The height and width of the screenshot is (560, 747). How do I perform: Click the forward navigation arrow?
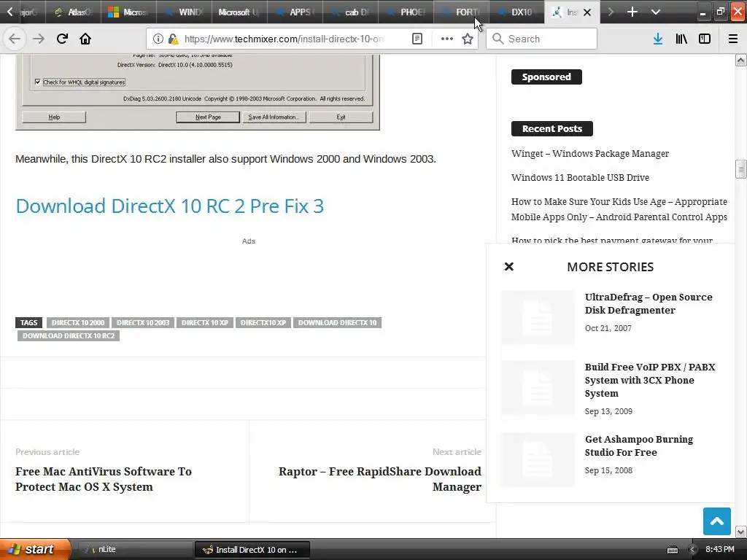coord(39,39)
